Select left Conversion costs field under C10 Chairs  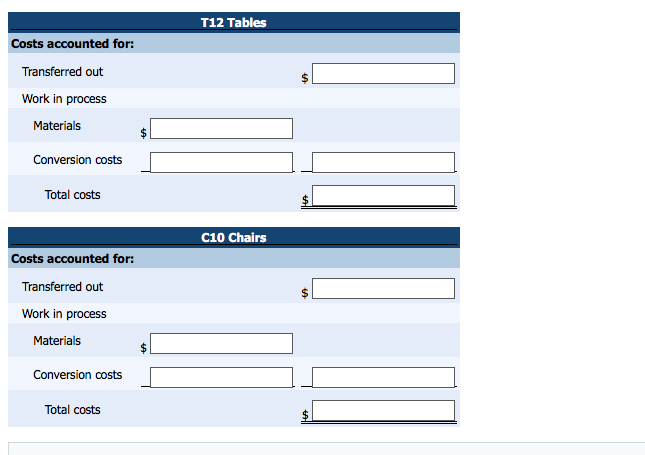coord(222,377)
